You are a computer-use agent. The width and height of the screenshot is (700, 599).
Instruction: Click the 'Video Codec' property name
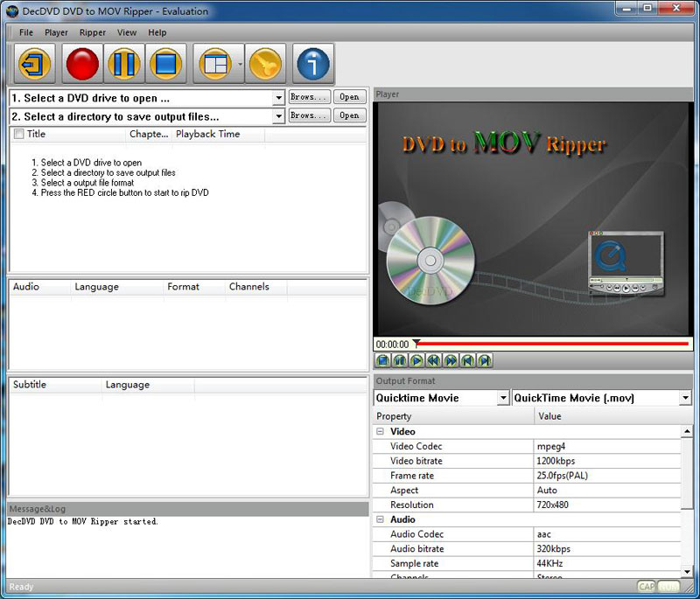click(x=416, y=446)
